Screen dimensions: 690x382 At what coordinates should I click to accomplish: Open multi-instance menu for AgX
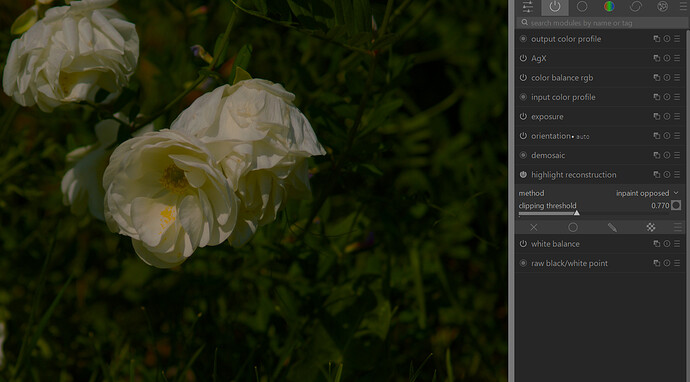[x=657, y=58]
